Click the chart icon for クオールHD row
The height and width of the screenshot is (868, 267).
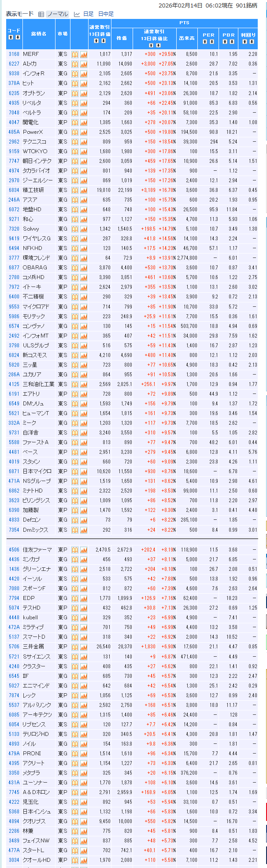click(x=84, y=860)
